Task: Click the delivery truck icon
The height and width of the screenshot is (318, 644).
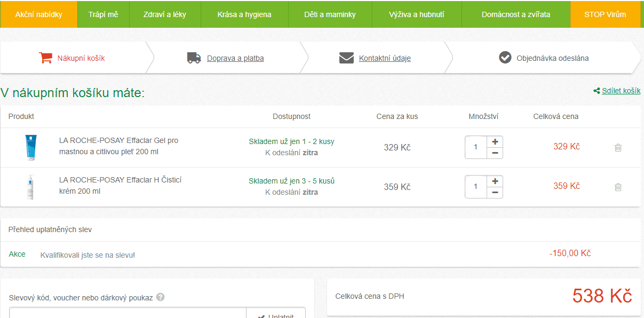Action: [194, 58]
